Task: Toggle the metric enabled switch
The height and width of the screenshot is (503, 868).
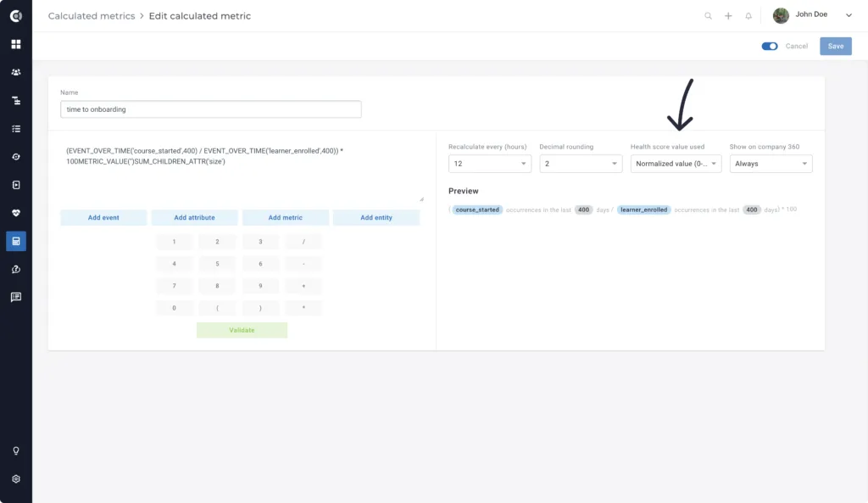Action: pyautogui.click(x=770, y=46)
